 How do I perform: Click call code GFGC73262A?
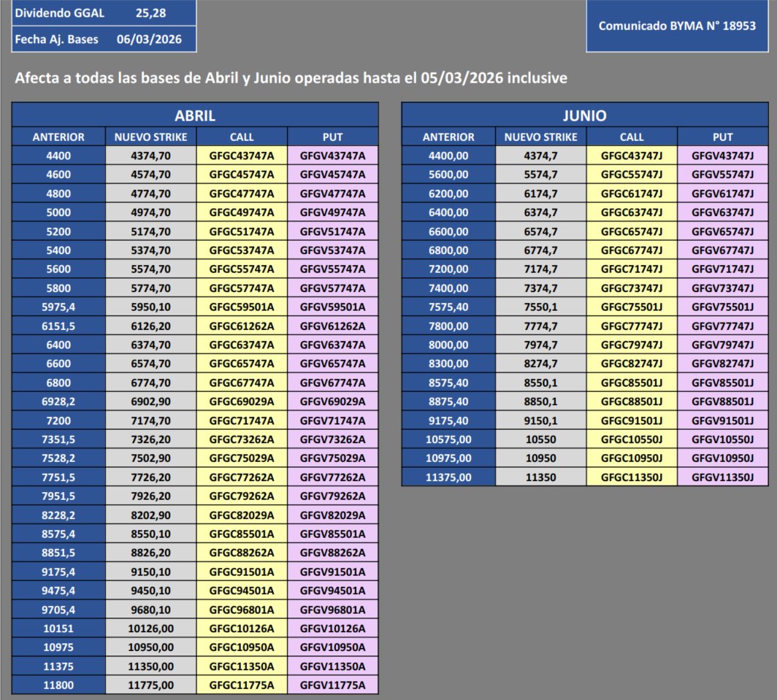(241, 440)
